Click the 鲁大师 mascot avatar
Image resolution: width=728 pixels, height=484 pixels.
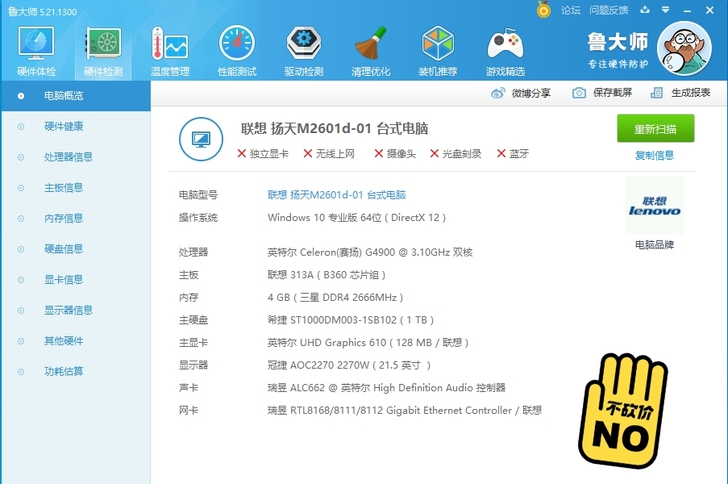pyautogui.click(x=684, y=48)
